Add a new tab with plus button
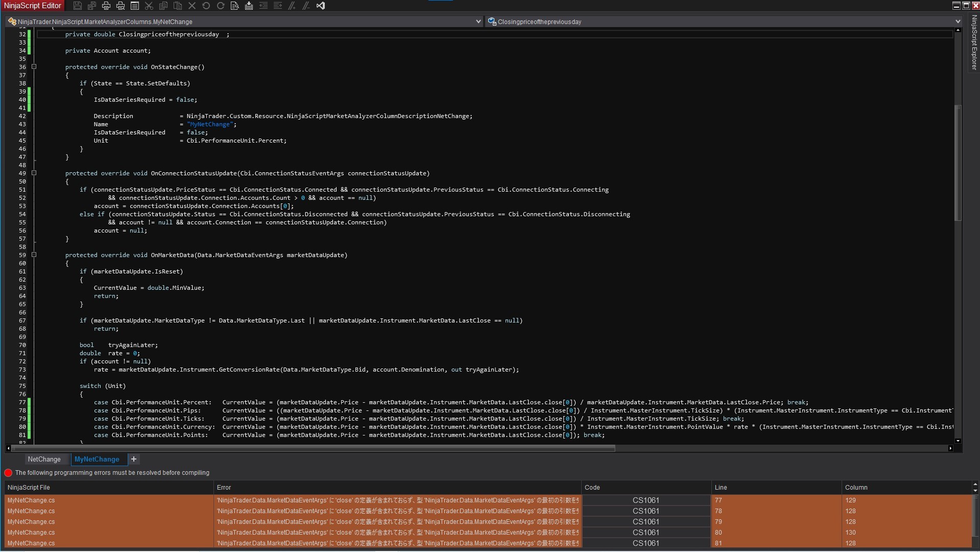 tap(134, 459)
